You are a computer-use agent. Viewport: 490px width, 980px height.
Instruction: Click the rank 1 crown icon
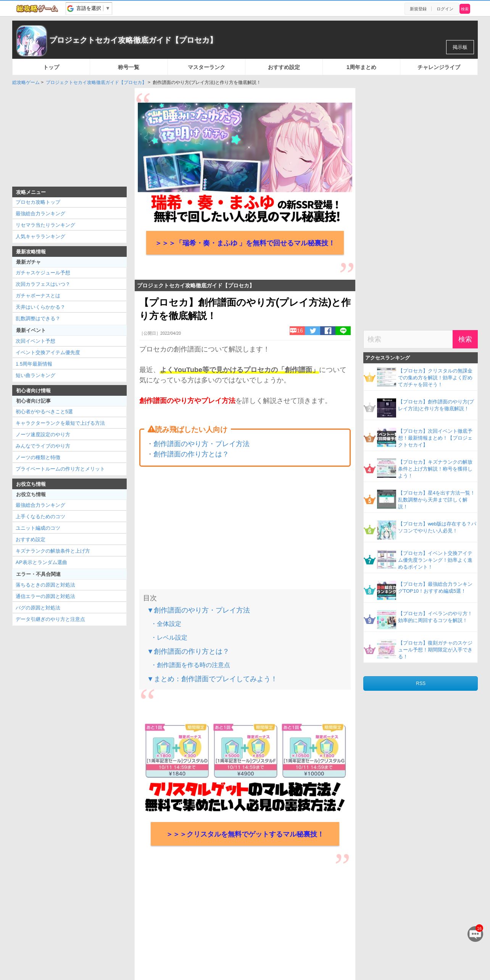[x=369, y=378]
